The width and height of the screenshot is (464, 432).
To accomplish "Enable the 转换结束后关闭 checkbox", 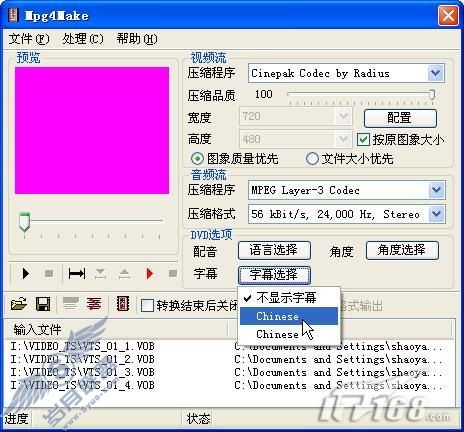I will [x=147, y=305].
